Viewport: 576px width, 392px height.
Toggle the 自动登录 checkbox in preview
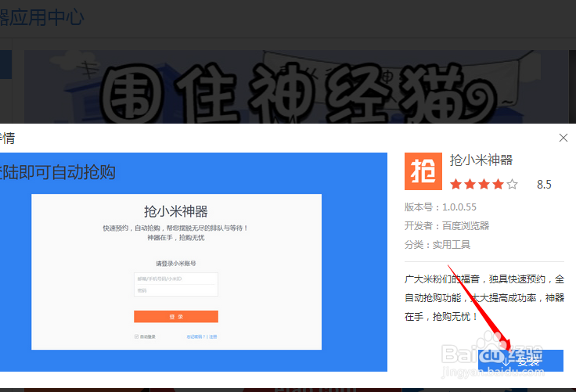point(137,336)
